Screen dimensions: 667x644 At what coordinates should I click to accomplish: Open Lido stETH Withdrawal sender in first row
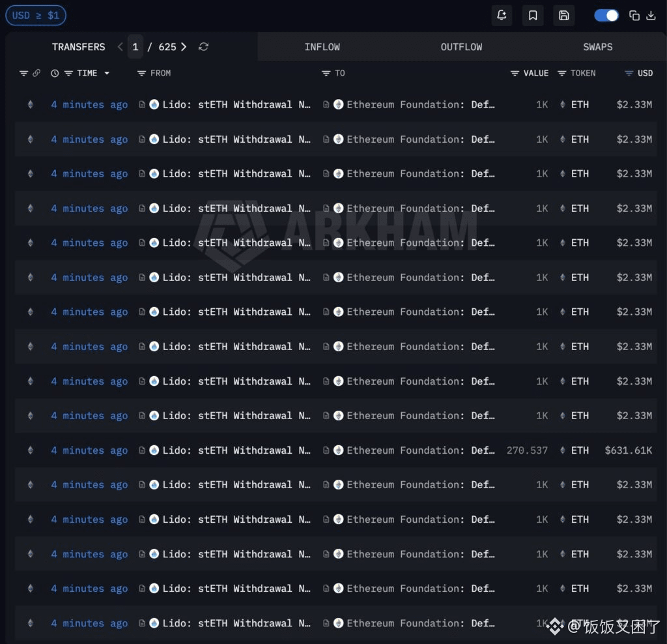[x=236, y=105]
